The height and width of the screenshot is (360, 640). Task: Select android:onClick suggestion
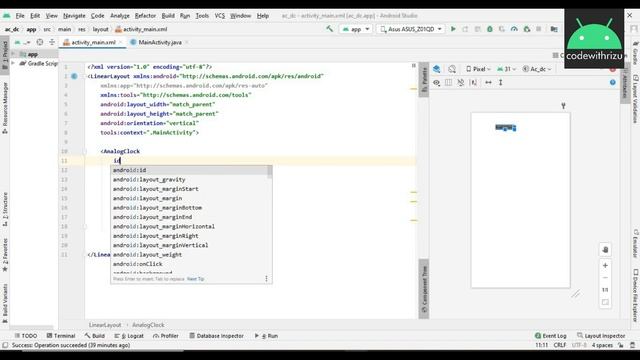[x=189, y=264]
